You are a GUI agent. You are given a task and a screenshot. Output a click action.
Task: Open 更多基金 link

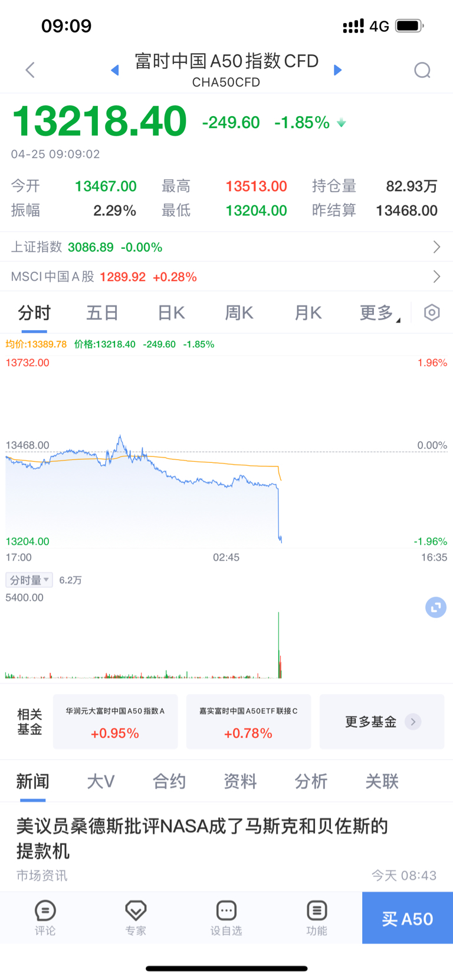(382, 722)
